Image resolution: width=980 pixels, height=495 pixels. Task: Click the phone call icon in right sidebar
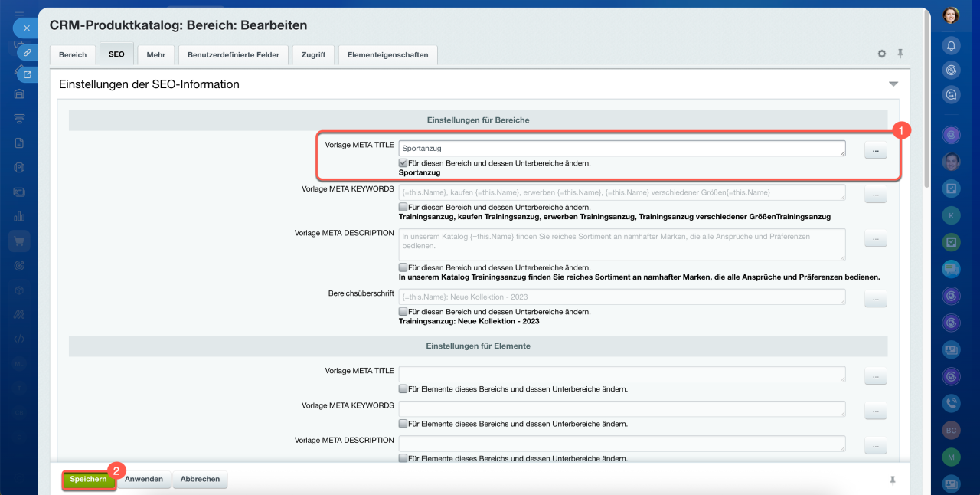tap(951, 402)
